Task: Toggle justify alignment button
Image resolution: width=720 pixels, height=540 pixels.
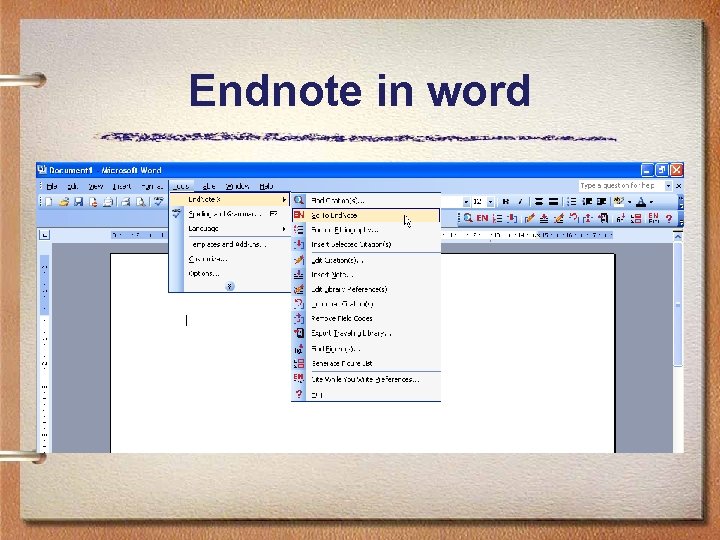Action: [554, 202]
